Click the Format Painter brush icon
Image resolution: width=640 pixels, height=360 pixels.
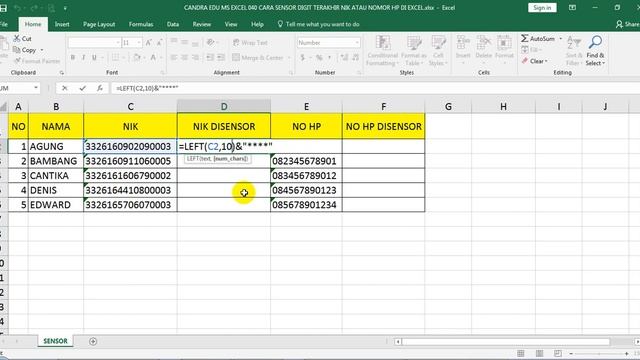(17, 61)
